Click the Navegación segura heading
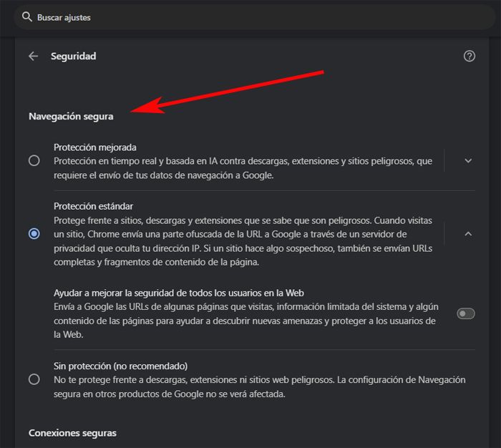This screenshot has height=448, width=501. [71, 117]
